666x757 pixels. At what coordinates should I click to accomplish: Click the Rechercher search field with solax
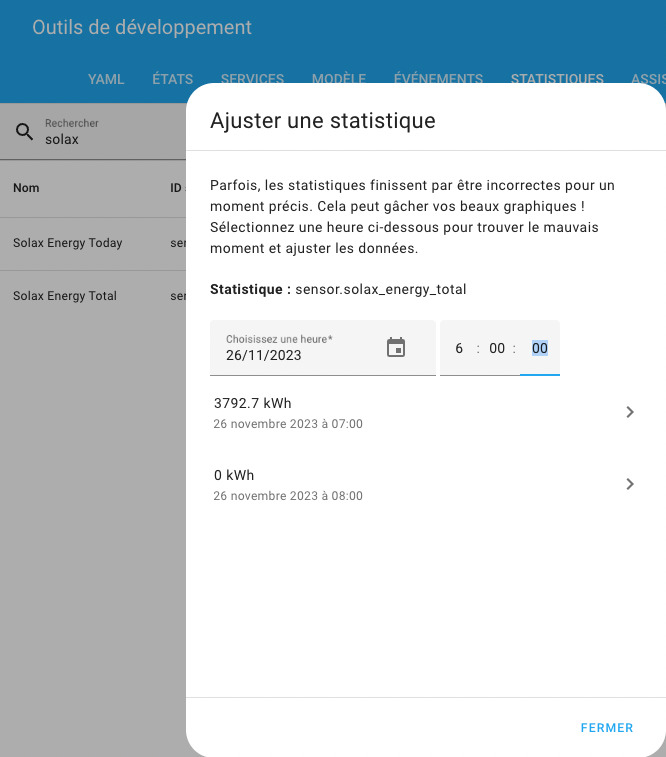coord(93,131)
